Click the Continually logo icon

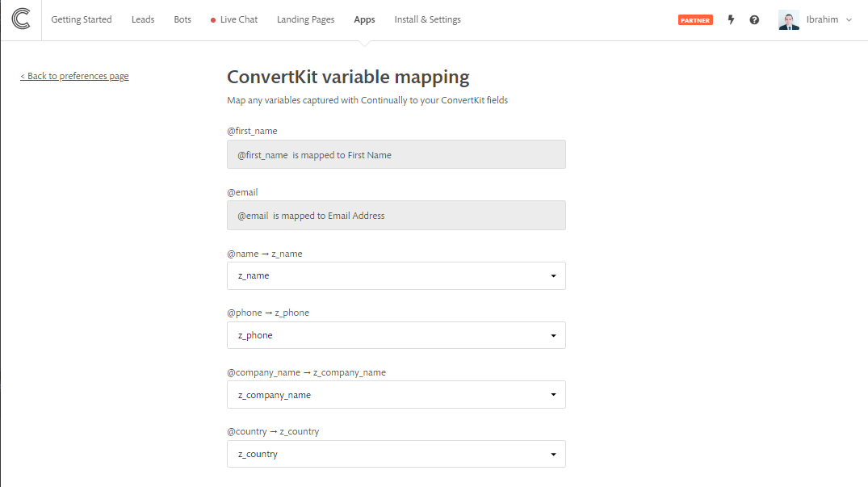click(21, 19)
